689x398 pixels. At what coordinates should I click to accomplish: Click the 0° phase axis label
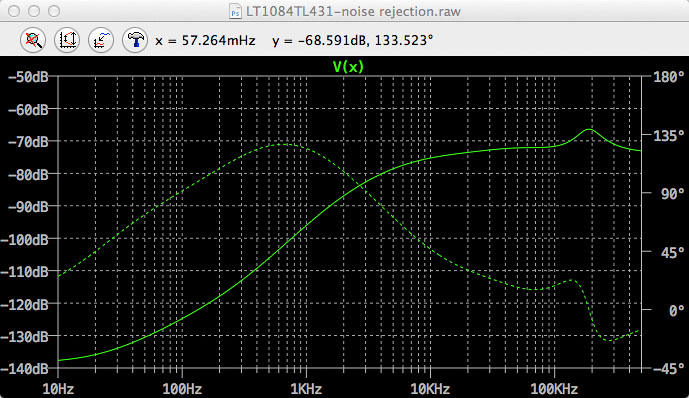677,311
